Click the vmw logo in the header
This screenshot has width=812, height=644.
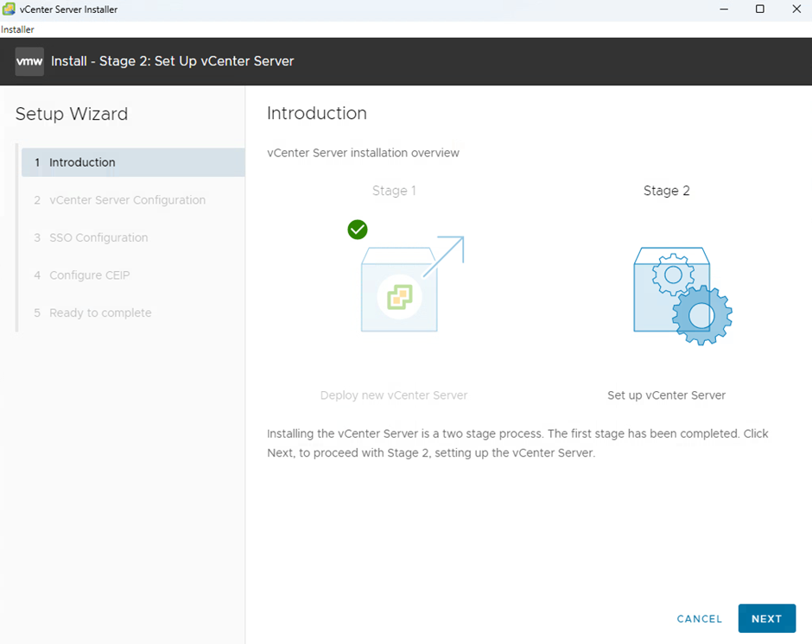tap(29, 61)
